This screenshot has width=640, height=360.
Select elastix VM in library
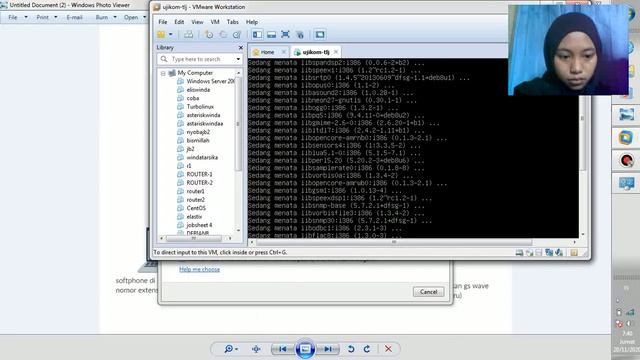coord(194,217)
